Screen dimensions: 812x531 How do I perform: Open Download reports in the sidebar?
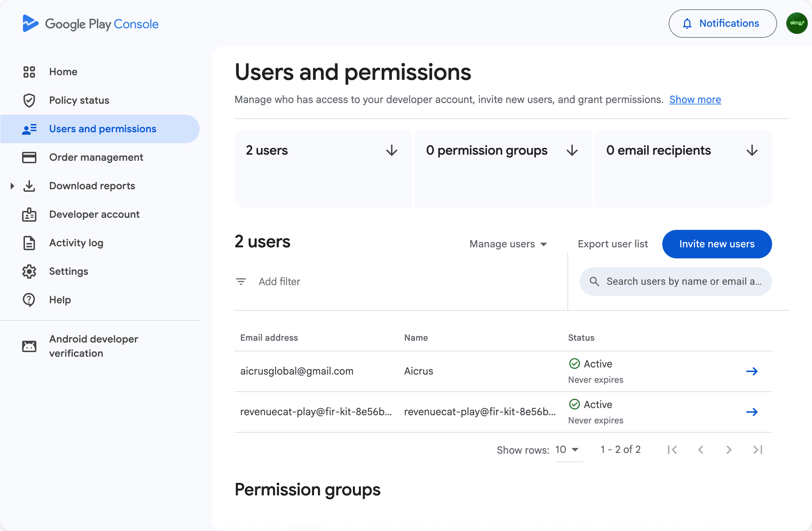click(100, 186)
